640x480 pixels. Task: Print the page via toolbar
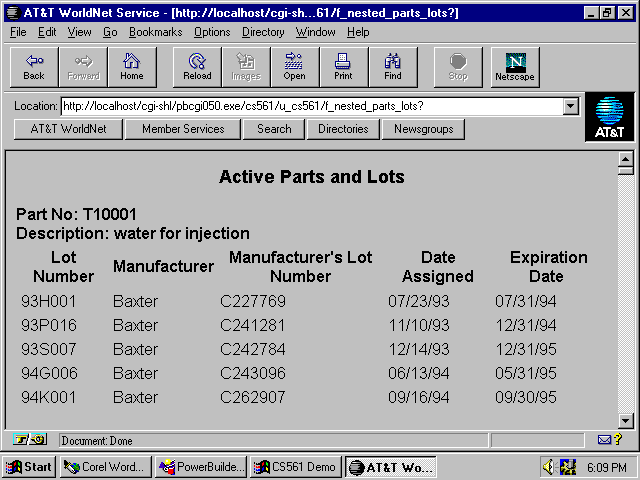tap(344, 67)
